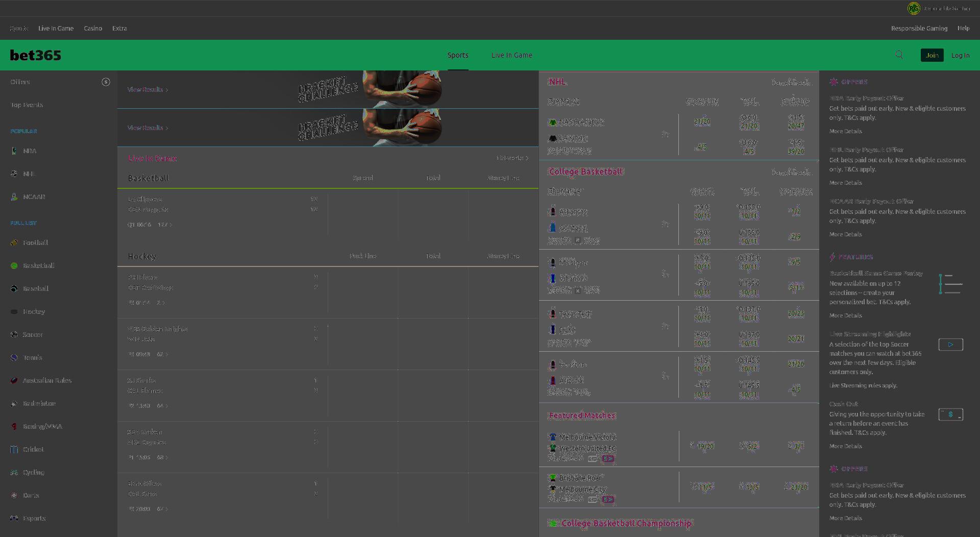Open the Esports controller icon

[14, 518]
